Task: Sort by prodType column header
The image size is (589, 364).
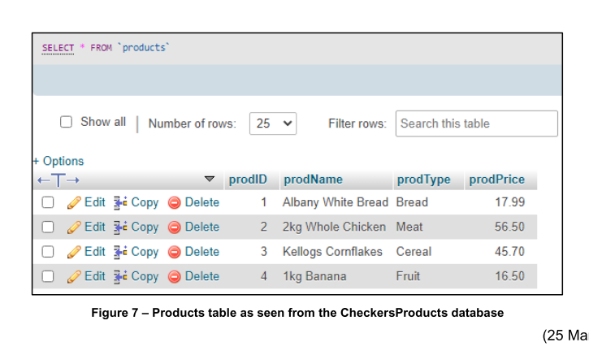Action: click(424, 180)
